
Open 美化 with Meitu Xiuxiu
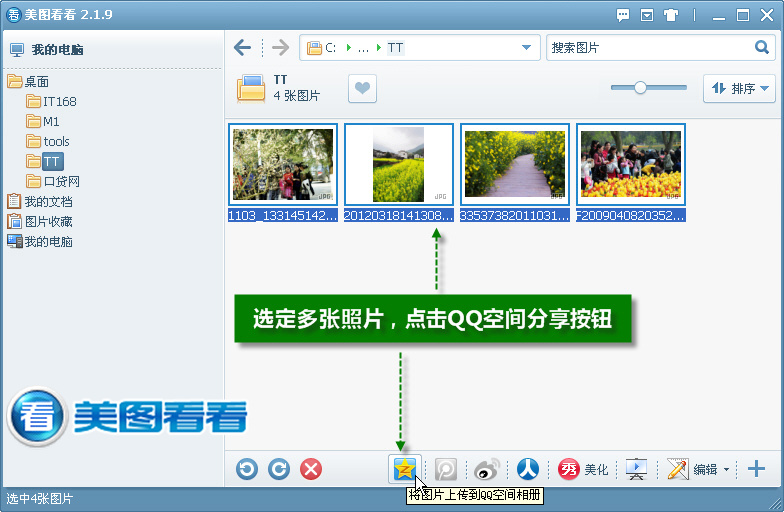(x=583, y=470)
